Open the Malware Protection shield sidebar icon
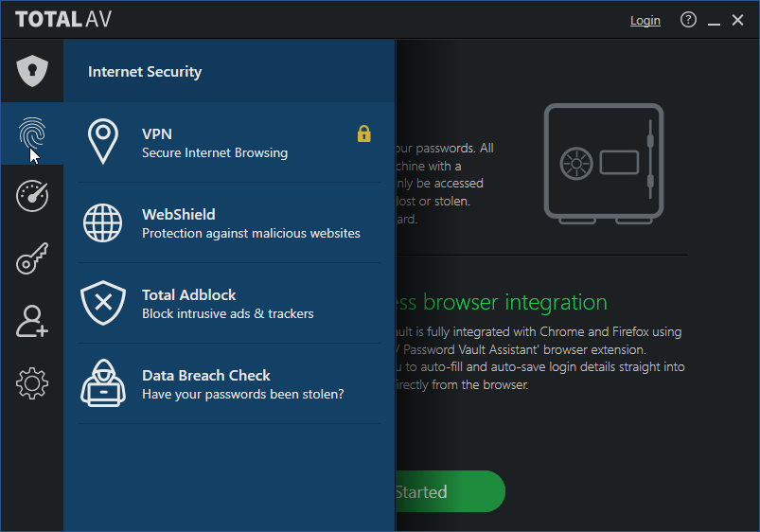The width and height of the screenshot is (760, 532). pyautogui.click(x=32, y=71)
